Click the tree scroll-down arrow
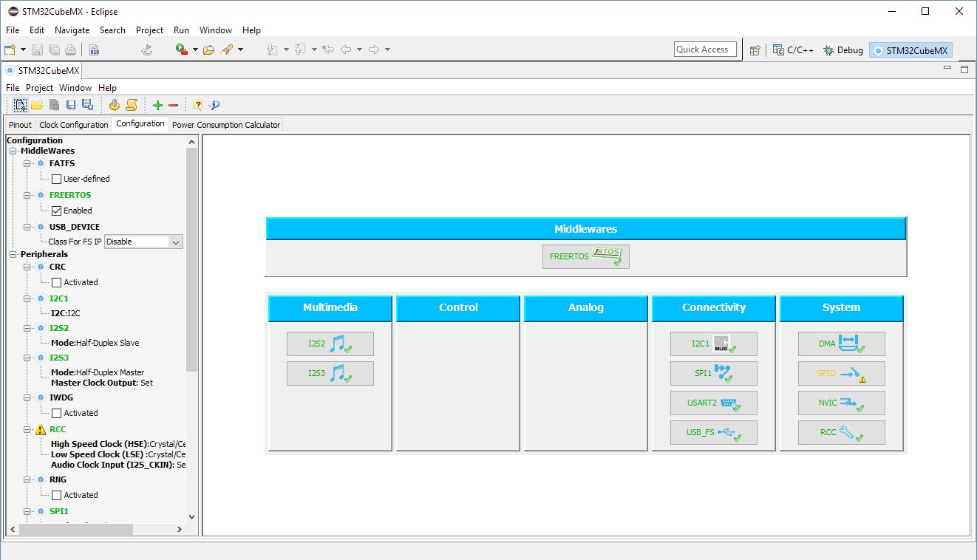This screenshot has width=977, height=560. [x=192, y=517]
